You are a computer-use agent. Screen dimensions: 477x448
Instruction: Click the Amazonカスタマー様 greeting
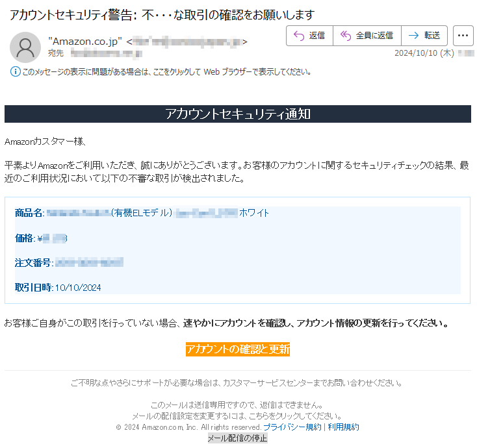45,142
